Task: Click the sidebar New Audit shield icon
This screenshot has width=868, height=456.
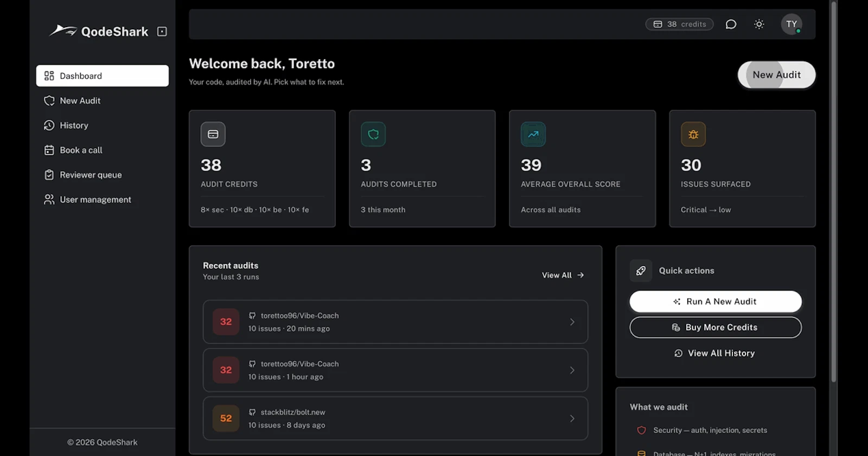Action: tap(49, 100)
